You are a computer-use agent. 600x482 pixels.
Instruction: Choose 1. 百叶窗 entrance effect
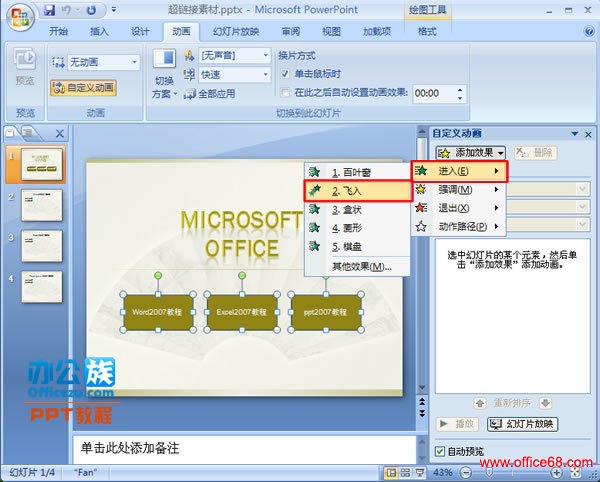[x=357, y=172]
